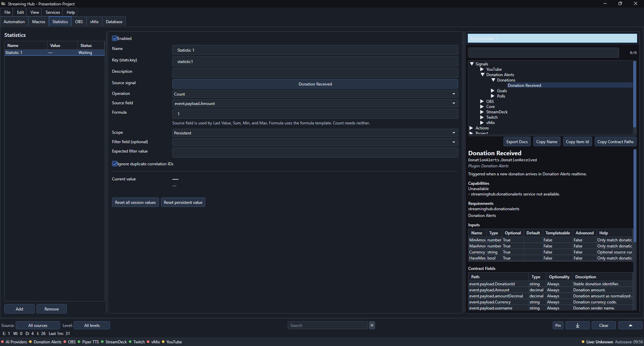Click the Copy Contract Paths button
The width and height of the screenshot is (644, 346).
615,141
